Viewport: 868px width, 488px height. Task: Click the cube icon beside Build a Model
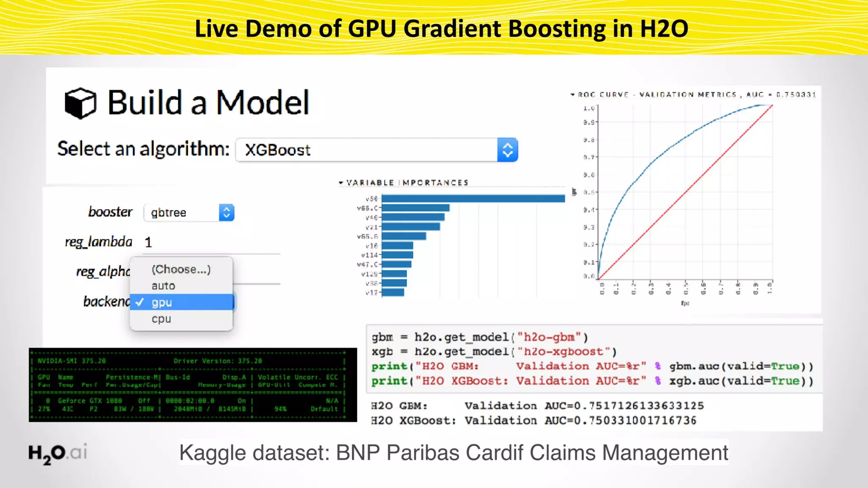coord(80,103)
